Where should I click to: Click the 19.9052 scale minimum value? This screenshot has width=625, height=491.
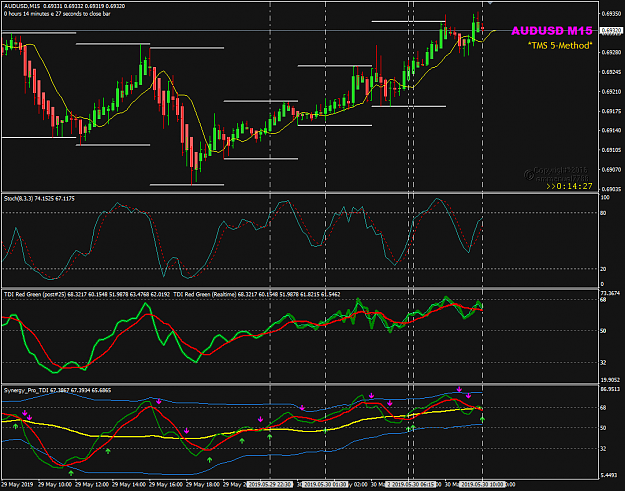tap(610, 380)
